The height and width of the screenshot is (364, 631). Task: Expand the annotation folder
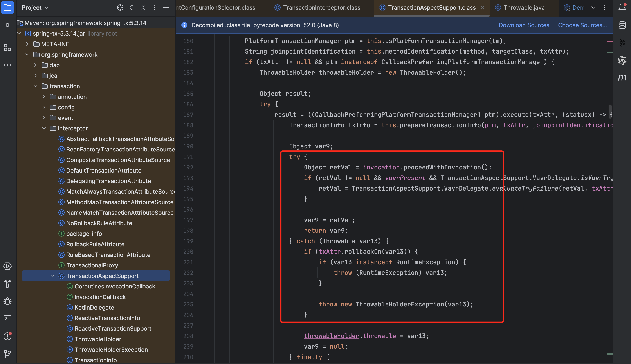pos(44,97)
